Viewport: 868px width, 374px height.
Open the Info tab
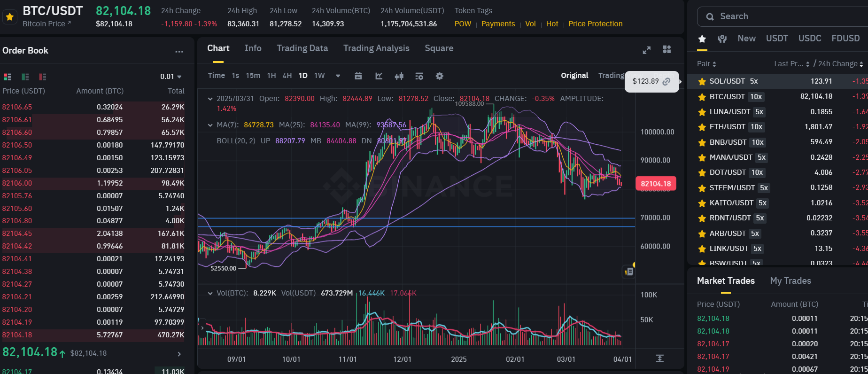253,48
